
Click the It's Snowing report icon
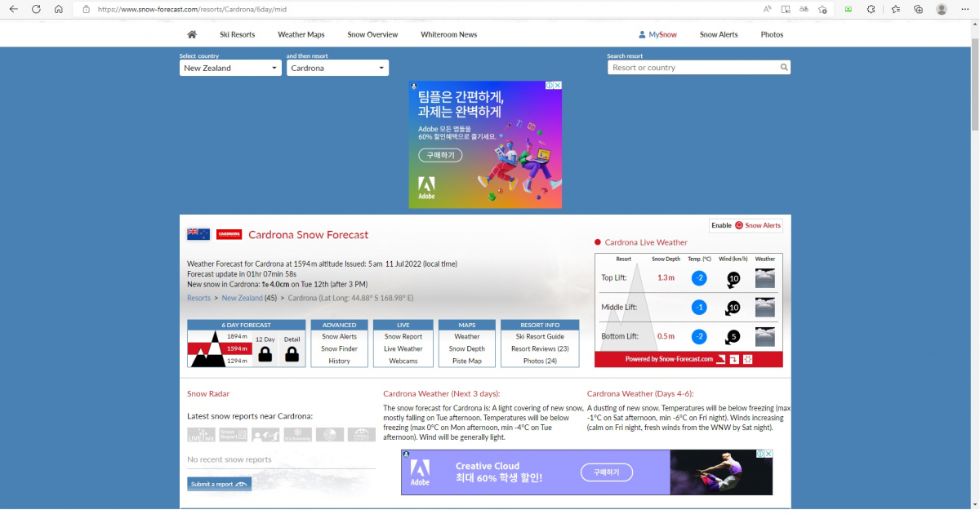point(297,435)
